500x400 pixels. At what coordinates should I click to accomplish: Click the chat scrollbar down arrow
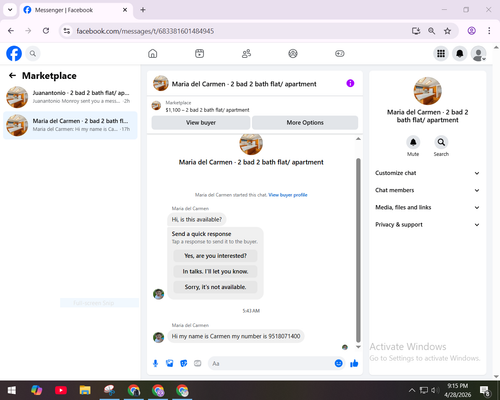[x=358, y=347]
